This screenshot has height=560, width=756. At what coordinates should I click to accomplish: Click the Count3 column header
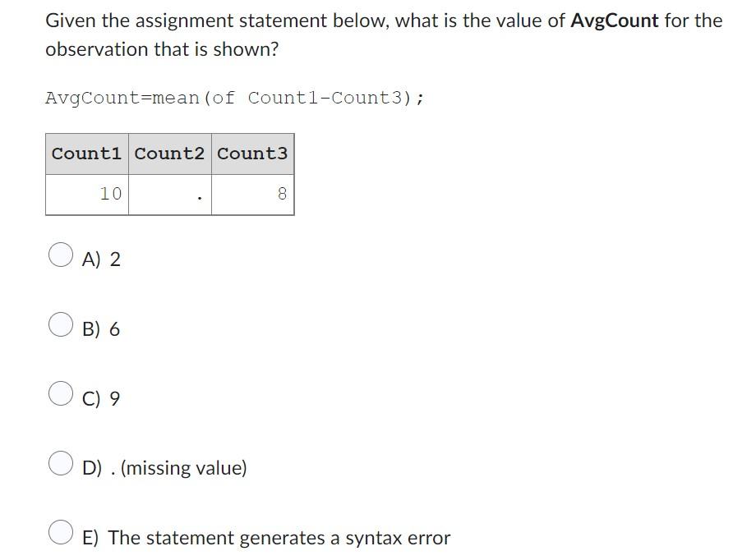click(254, 153)
